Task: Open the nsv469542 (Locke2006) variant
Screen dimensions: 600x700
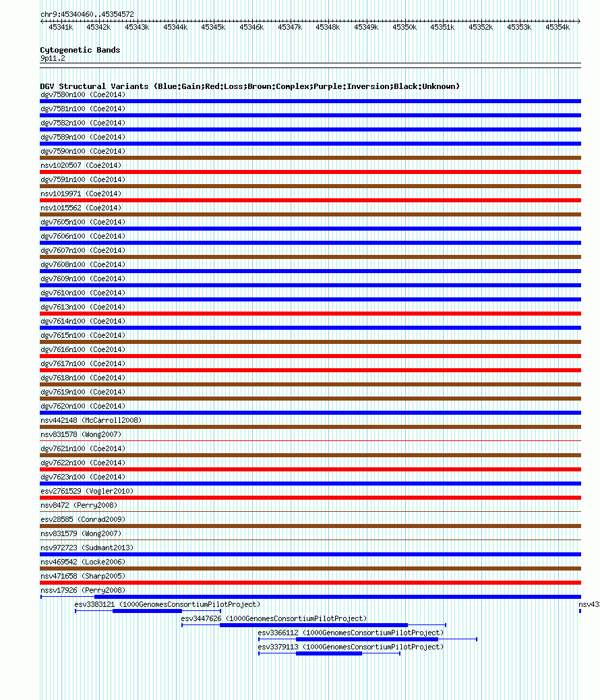Action: [83, 562]
